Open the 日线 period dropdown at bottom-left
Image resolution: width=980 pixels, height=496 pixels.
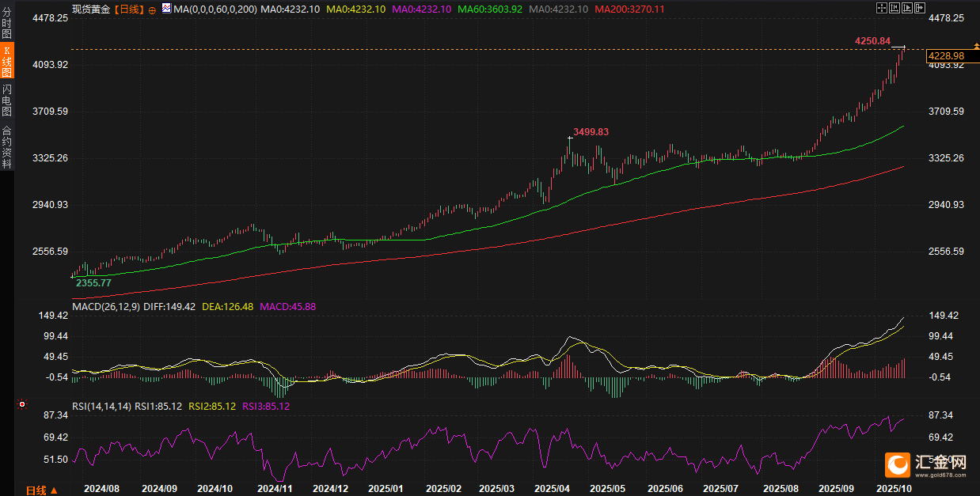41,490
